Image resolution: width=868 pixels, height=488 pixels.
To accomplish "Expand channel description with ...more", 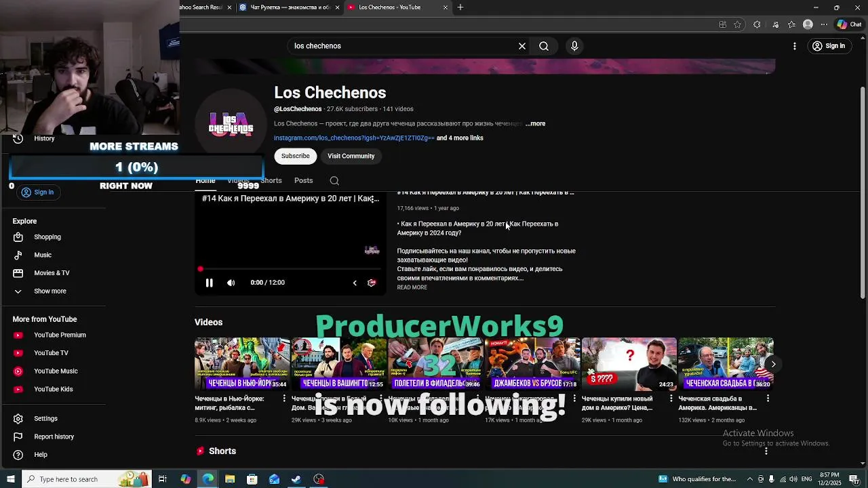I will pos(535,124).
